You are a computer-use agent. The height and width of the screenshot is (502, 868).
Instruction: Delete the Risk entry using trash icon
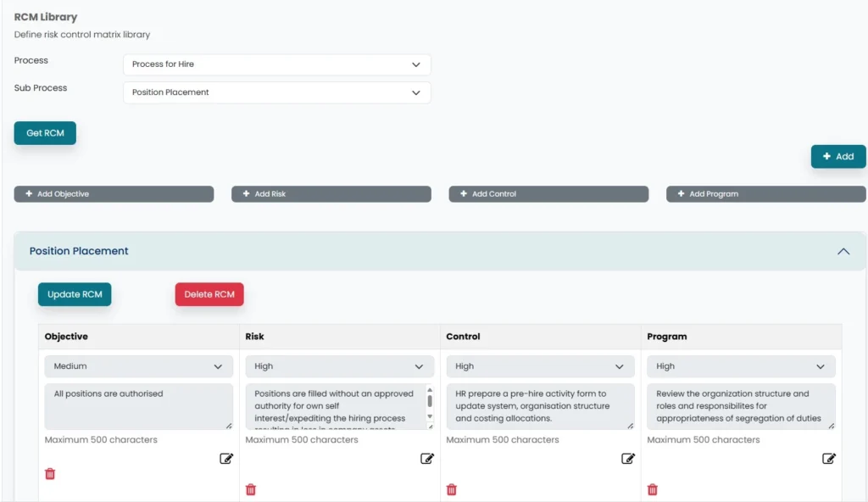tap(251, 489)
